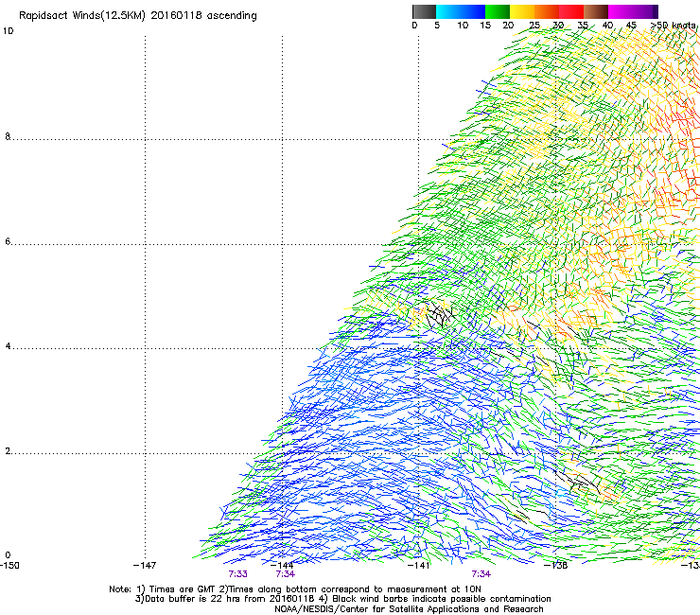Click the black contaminated barbs near 1.5N
This screenshot has width=700, height=615.
(576, 481)
